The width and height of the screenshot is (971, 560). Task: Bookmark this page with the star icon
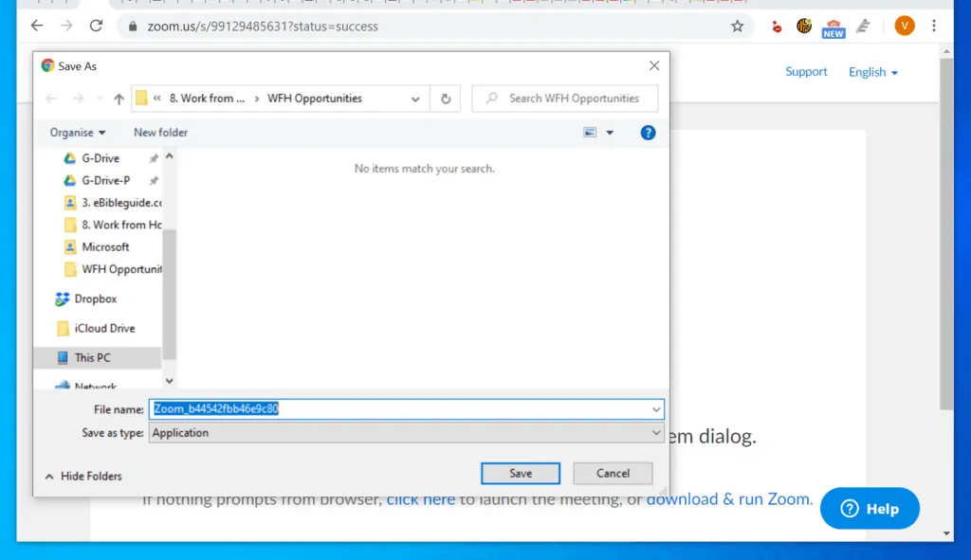[x=737, y=26]
